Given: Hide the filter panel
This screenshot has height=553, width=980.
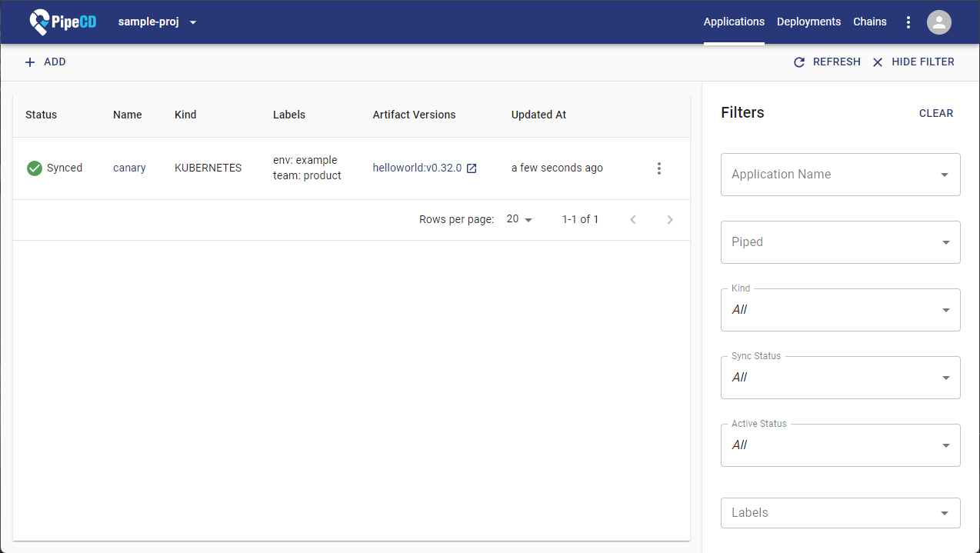Looking at the screenshot, I should tap(913, 62).
